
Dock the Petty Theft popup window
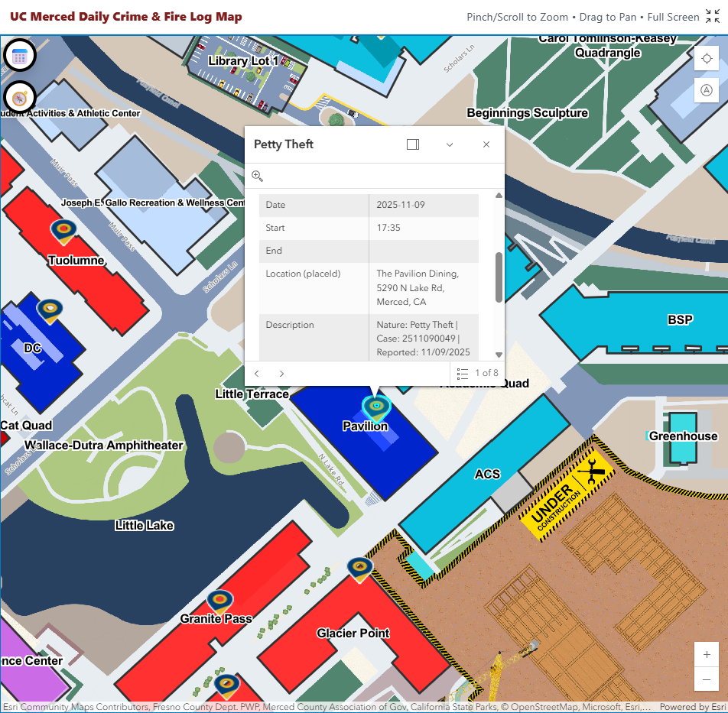[412, 144]
